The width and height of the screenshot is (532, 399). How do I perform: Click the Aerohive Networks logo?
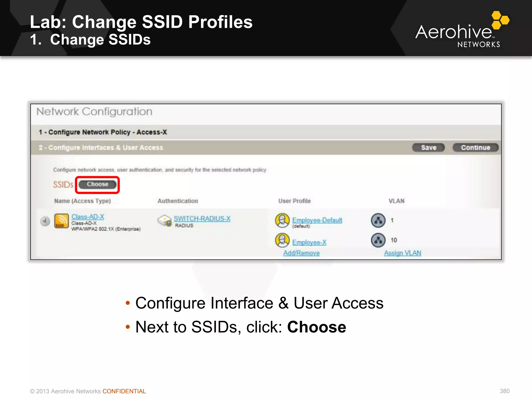click(462, 29)
